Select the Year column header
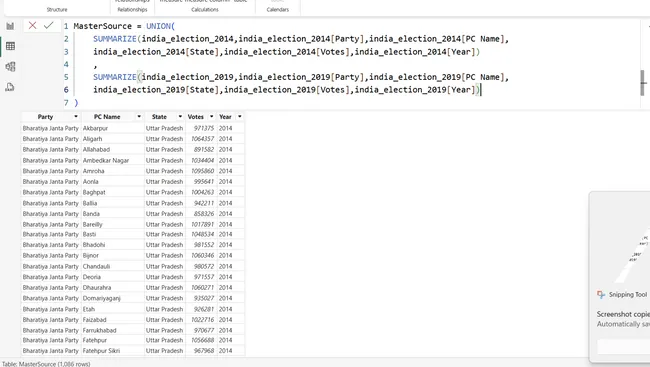The height and width of the screenshot is (367, 650). pyautogui.click(x=226, y=117)
